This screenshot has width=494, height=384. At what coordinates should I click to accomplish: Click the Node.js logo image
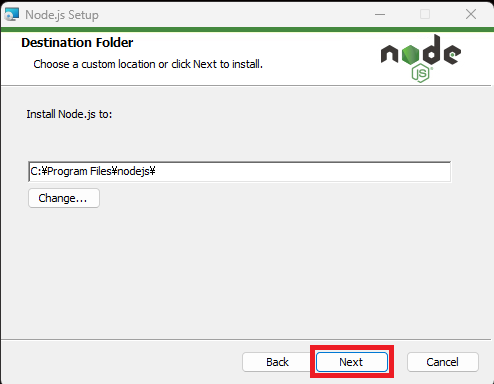coord(421,59)
